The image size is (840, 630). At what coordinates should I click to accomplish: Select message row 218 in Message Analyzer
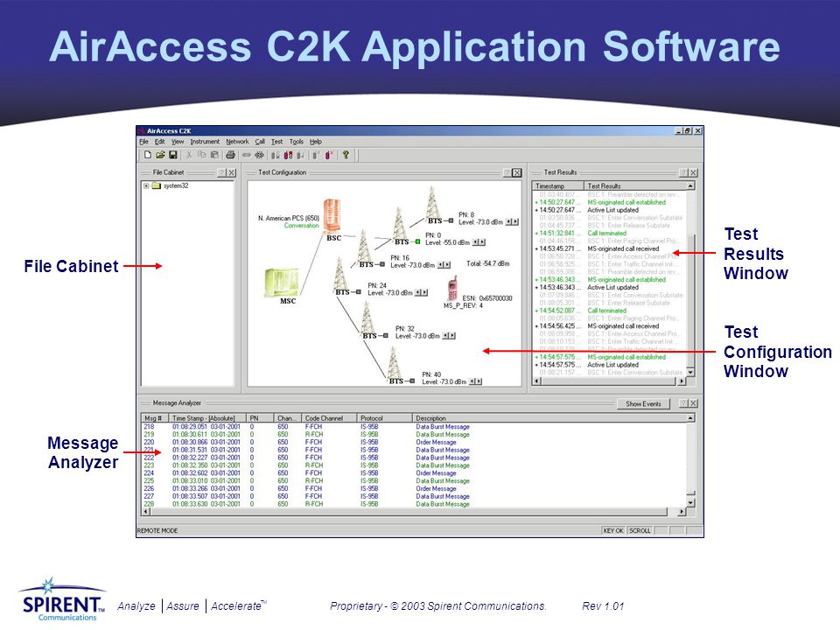pyautogui.click(x=414, y=427)
